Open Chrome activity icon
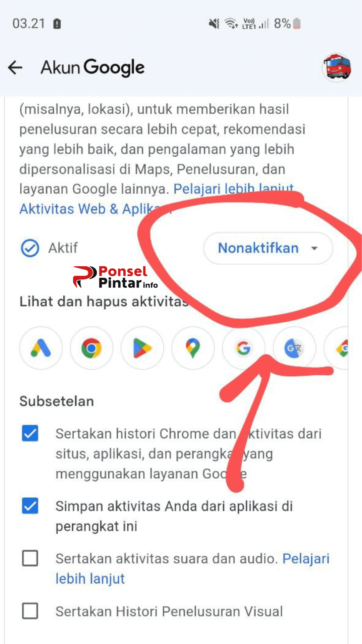The height and width of the screenshot is (644, 362). click(x=92, y=348)
